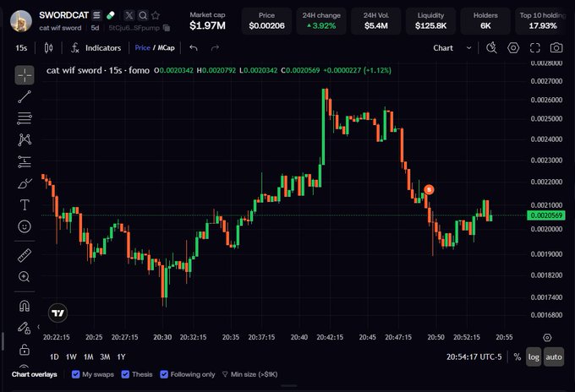Screen dimensions: 575x392
Task: Select the trend line drawing tool
Action: pyautogui.click(x=25, y=97)
